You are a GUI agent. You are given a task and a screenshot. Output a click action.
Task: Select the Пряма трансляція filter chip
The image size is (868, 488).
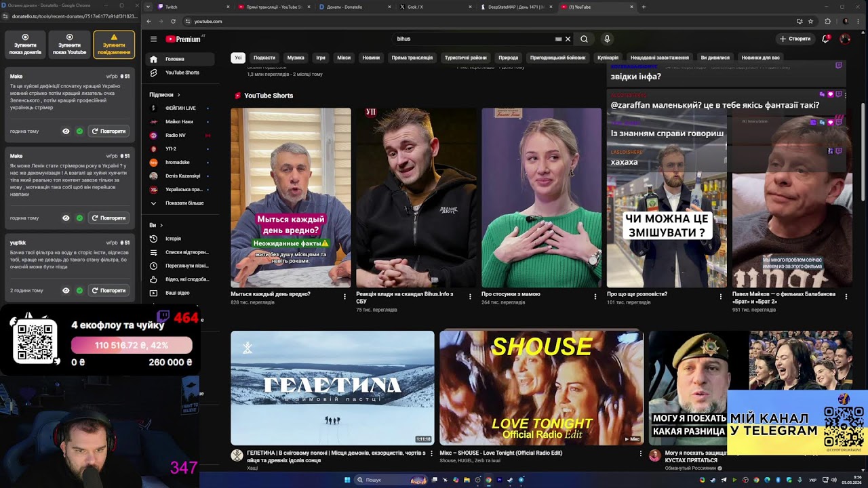(x=412, y=58)
